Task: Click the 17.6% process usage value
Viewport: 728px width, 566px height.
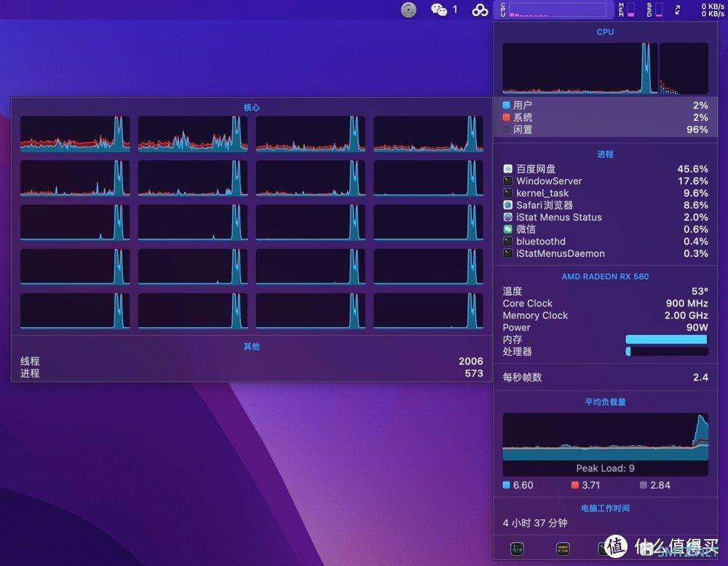Action: tap(693, 181)
